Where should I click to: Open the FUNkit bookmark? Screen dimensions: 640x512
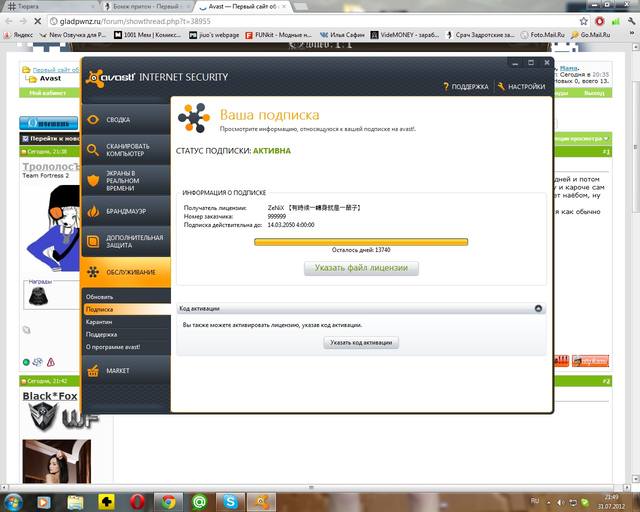tap(279, 35)
